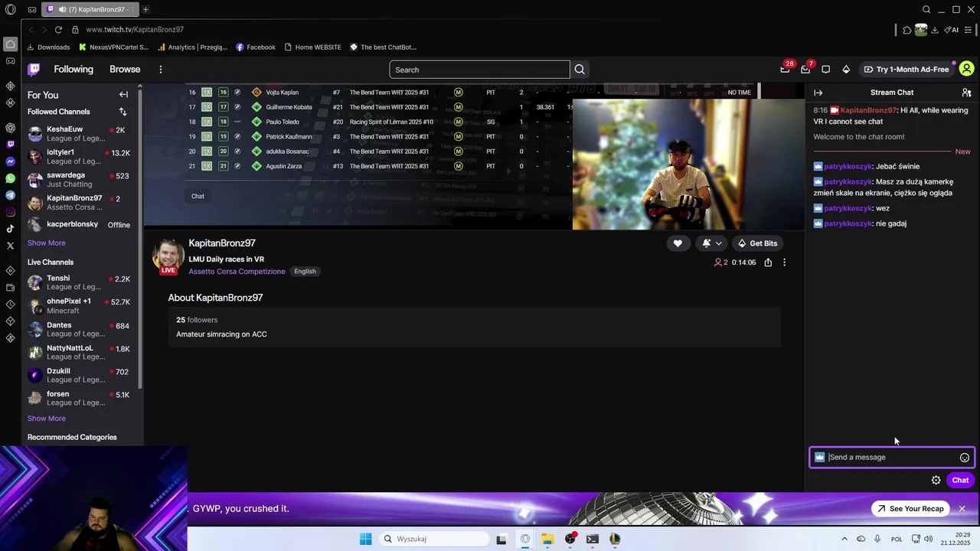Open the sidebar TikTok icon
980x551 pixels.
click(x=10, y=229)
